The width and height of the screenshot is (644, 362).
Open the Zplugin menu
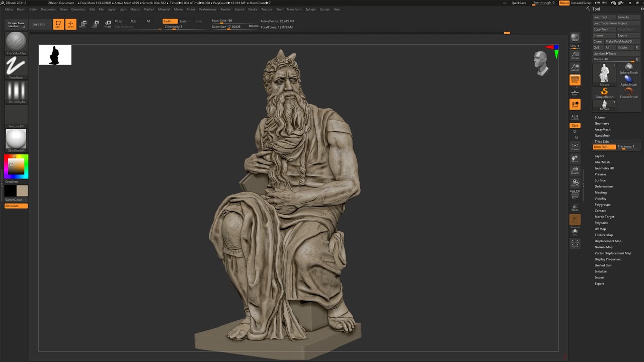[x=310, y=9]
